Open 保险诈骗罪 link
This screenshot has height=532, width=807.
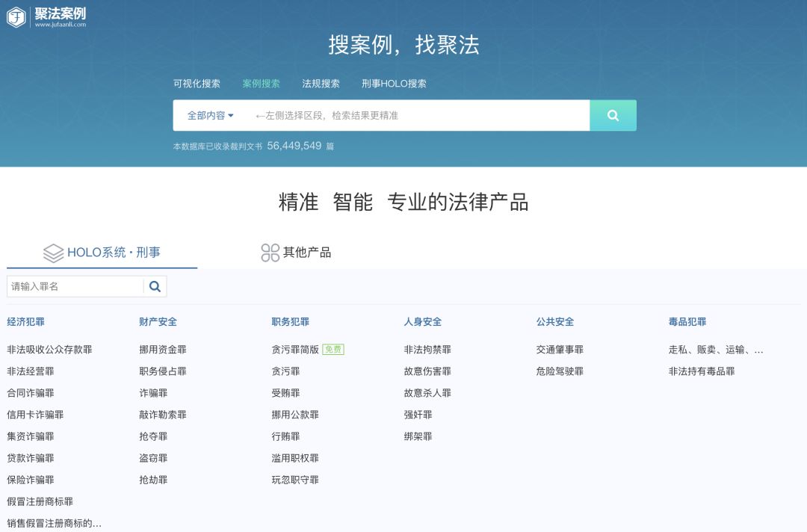tap(31, 480)
